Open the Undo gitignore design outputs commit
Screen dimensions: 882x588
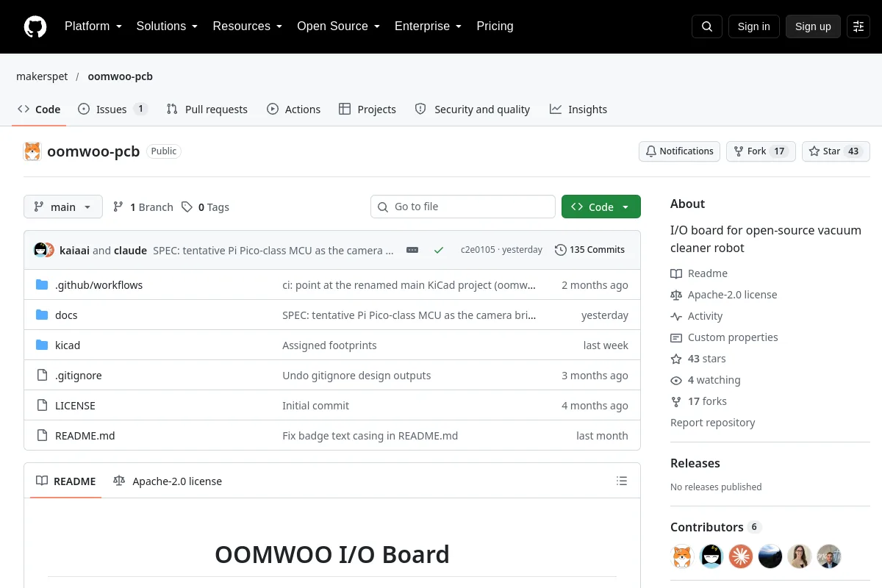click(356, 376)
